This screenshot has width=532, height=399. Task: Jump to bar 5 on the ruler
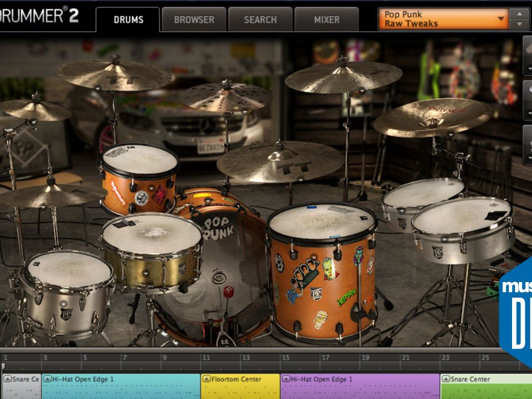coord(85,357)
